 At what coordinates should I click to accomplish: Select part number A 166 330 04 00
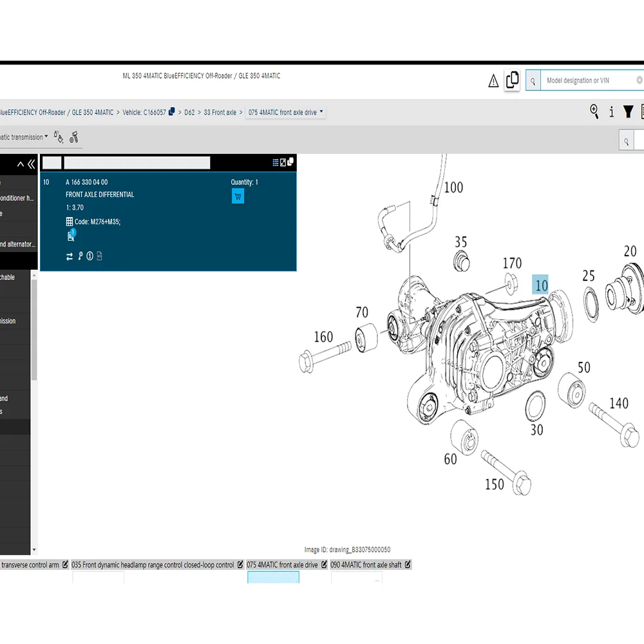click(x=87, y=182)
